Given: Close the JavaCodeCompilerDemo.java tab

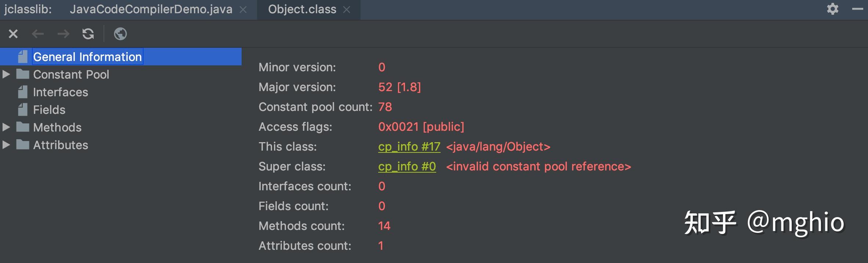Looking at the screenshot, I should (x=243, y=10).
